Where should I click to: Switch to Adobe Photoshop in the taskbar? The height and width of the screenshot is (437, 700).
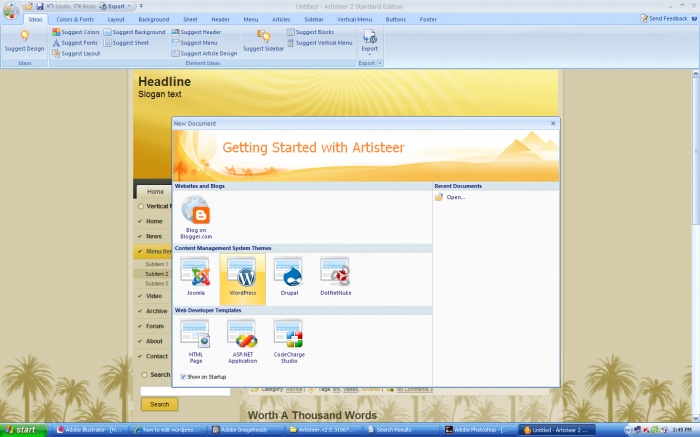tap(479, 430)
